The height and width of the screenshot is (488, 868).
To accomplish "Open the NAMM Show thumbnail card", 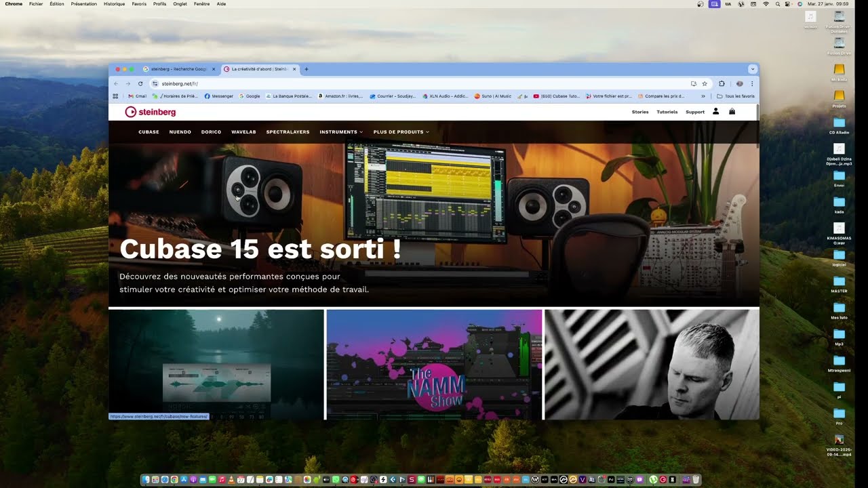I will (x=434, y=365).
